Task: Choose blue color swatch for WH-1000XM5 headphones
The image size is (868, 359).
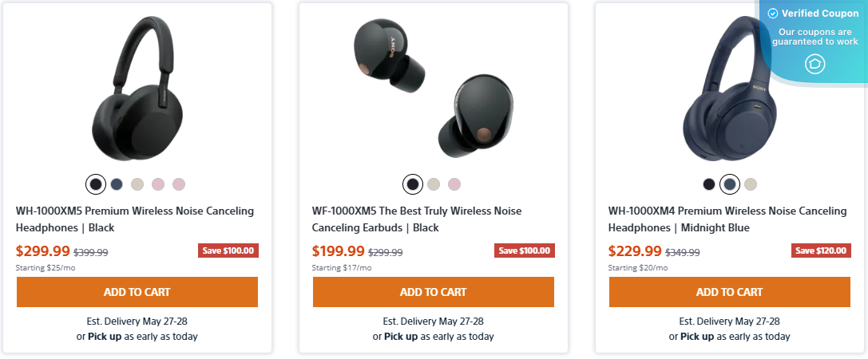Action: (117, 184)
